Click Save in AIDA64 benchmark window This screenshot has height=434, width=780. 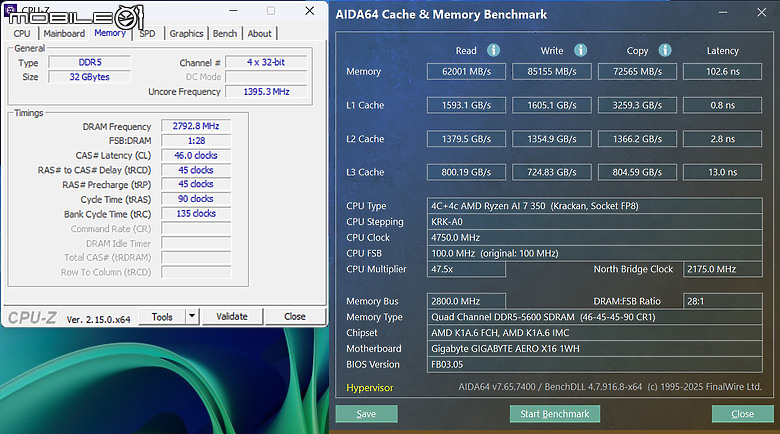click(366, 414)
